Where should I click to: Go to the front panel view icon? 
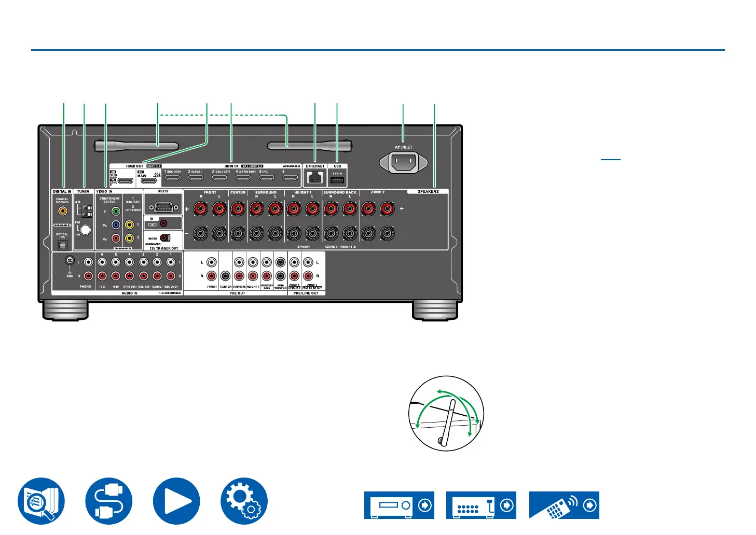point(399,505)
